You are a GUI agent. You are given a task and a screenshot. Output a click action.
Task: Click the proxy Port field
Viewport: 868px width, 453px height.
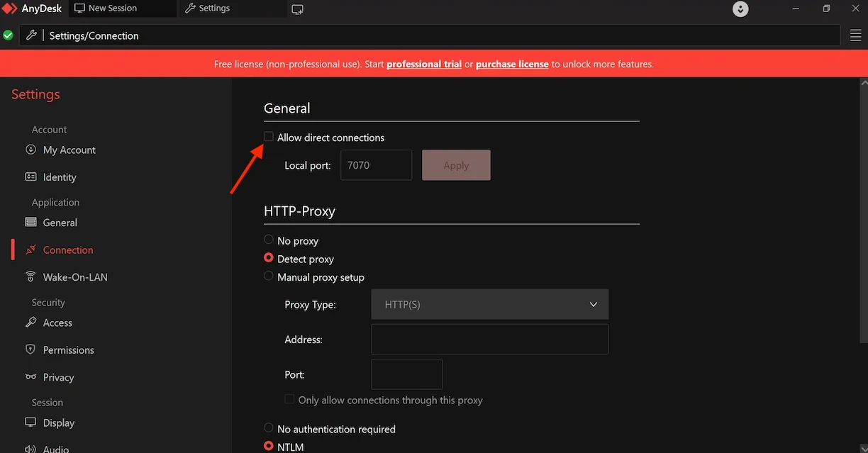pyautogui.click(x=406, y=374)
